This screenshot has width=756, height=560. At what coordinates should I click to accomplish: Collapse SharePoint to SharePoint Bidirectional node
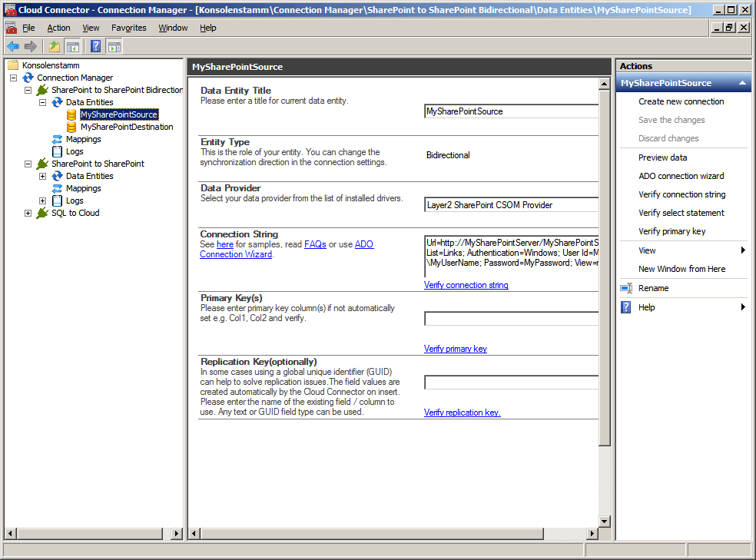(28, 90)
